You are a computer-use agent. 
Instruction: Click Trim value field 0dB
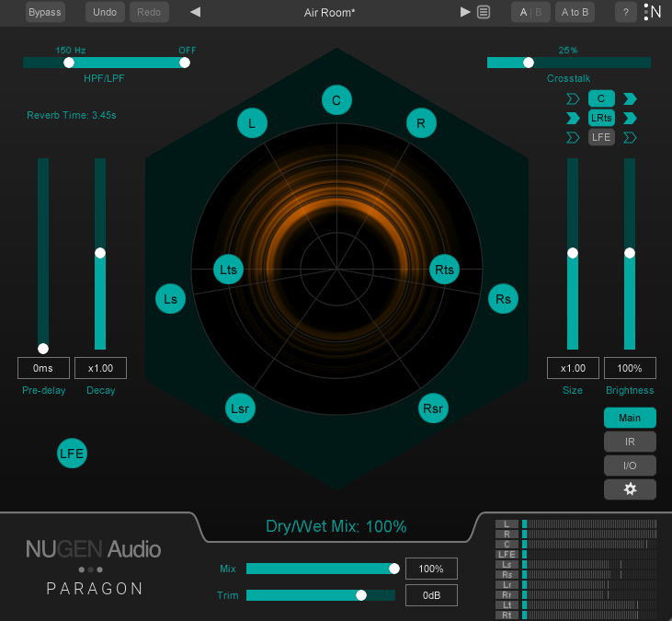coord(431,595)
